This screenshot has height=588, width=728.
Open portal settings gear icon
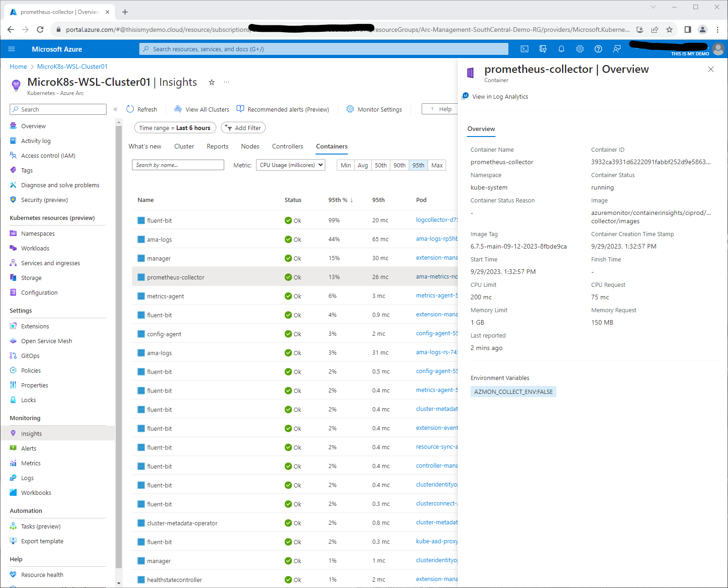580,49
